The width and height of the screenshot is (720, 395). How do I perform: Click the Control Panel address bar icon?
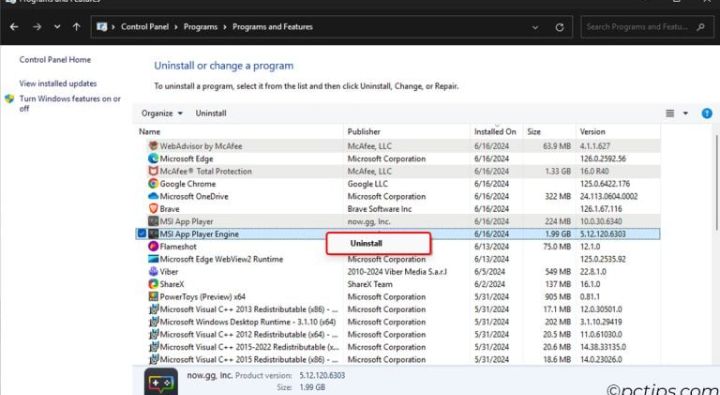tap(102, 27)
